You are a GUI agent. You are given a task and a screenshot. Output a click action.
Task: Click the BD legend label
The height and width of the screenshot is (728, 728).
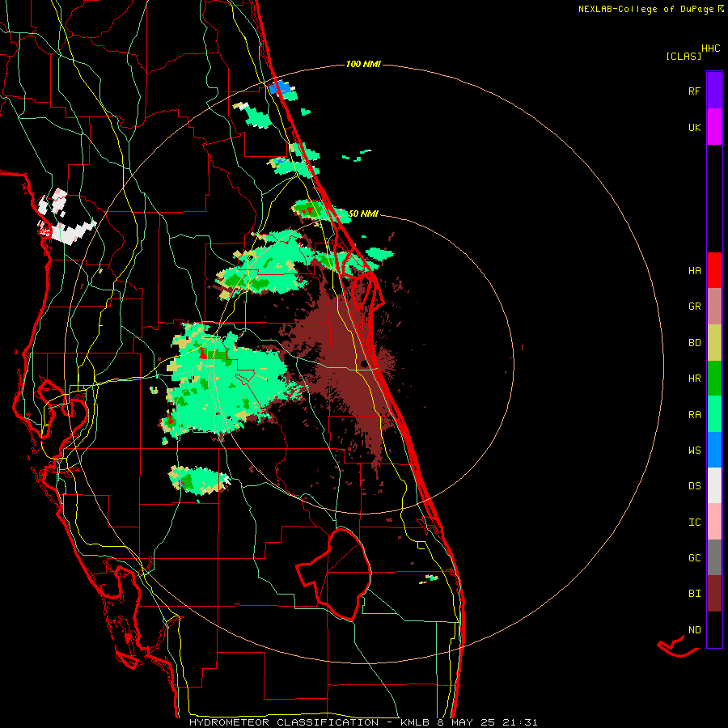694,343
